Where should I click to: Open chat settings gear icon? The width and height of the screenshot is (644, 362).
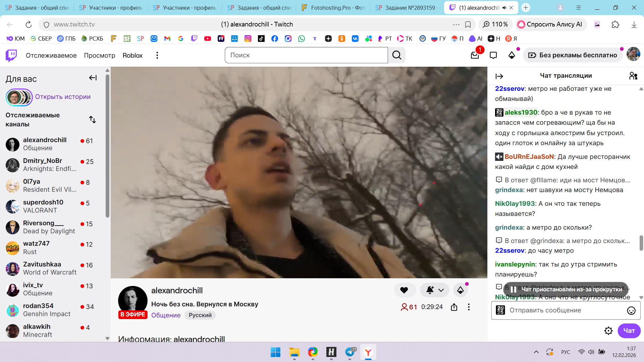608,331
